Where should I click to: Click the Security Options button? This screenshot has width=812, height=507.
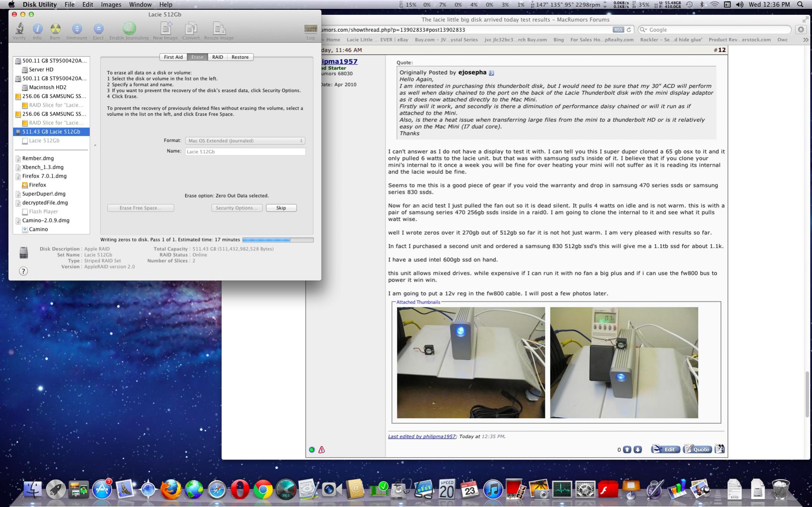point(237,208)
